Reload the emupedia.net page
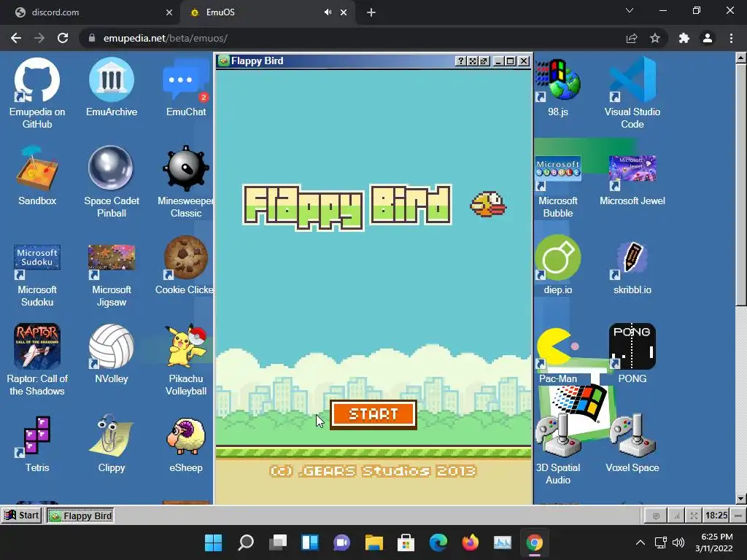 pyautogui.click(x=63, y=38)
